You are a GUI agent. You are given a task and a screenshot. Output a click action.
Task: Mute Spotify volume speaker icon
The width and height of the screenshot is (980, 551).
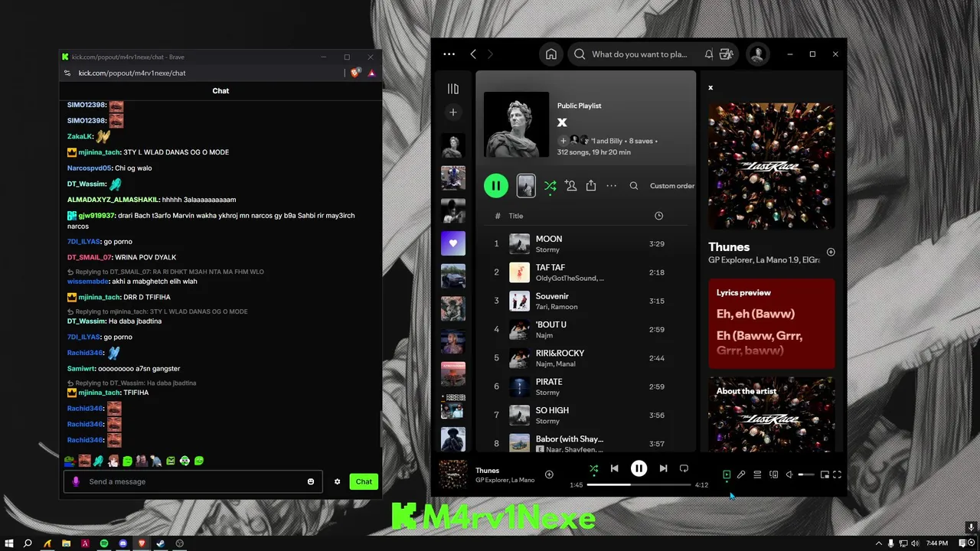coord(789,474)
